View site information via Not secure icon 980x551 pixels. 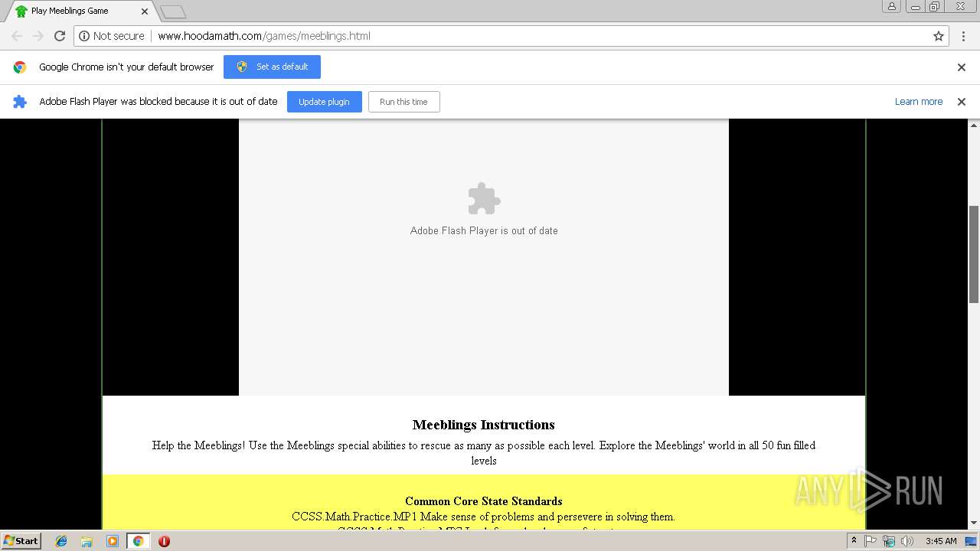112,36
